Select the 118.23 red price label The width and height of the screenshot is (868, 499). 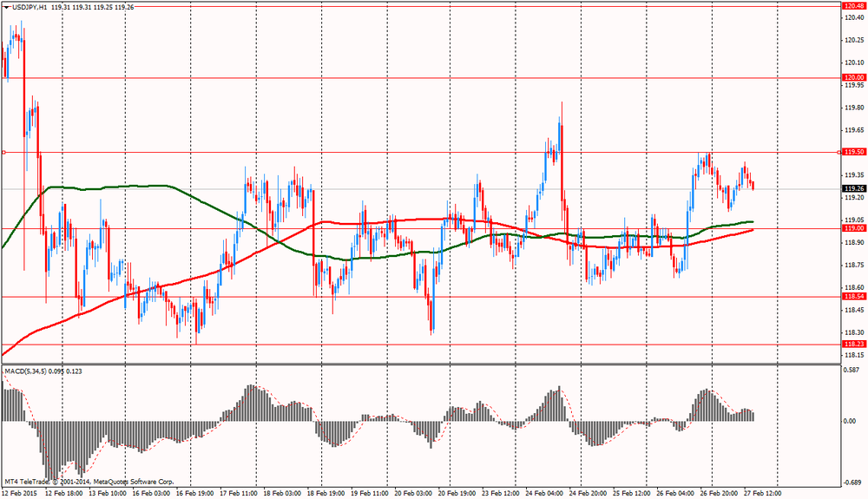pyautogui.click(x=853, y=344)
